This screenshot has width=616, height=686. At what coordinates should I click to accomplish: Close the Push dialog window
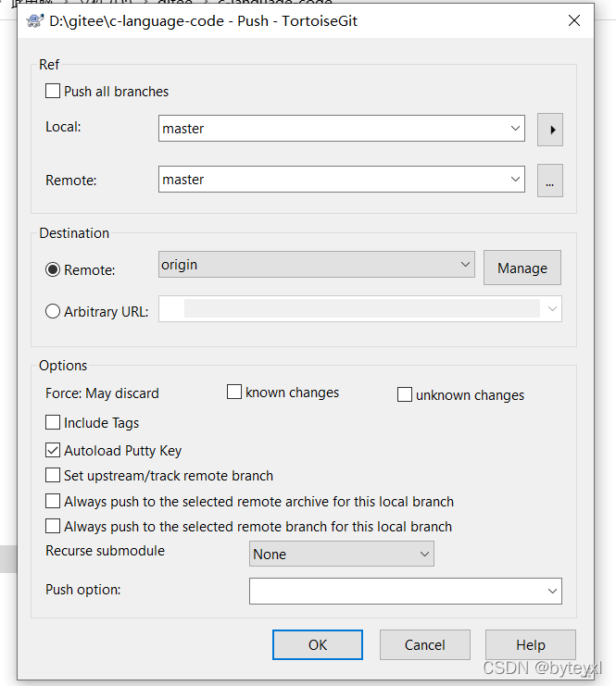(574, 20)
